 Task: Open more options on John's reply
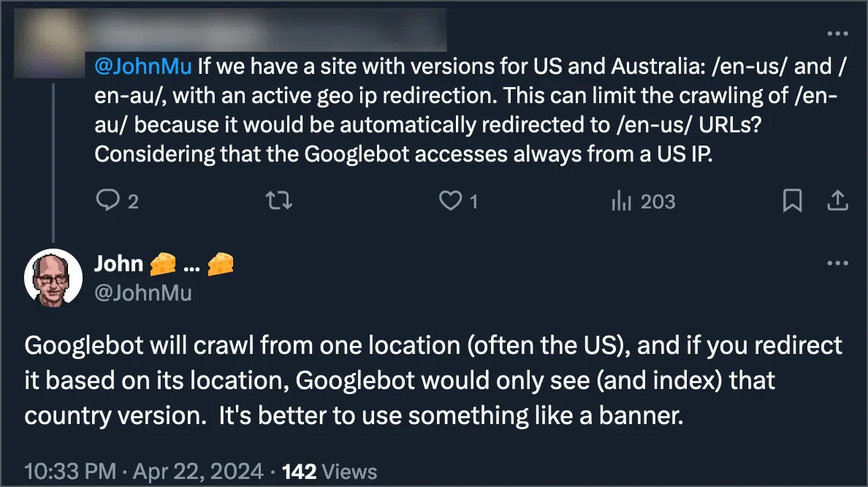[838, 263]
